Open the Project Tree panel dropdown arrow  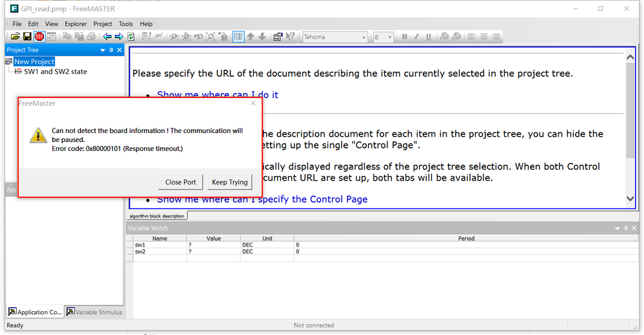point(102,50)
